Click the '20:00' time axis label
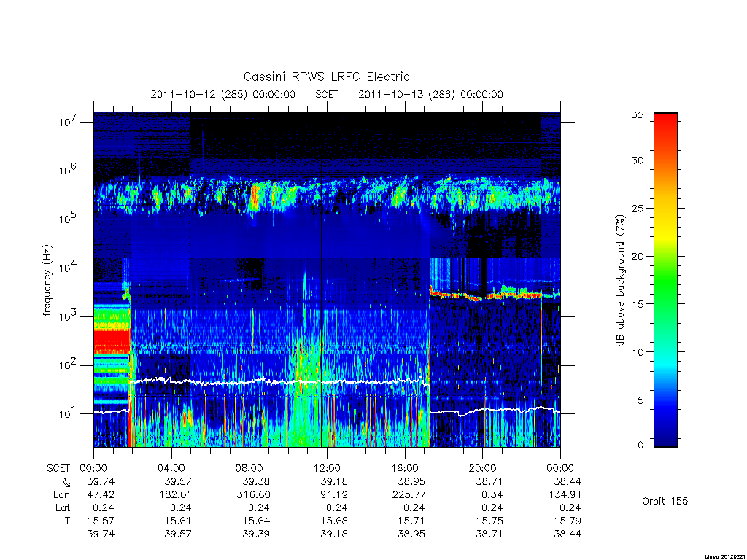747x560 pixels. click(x=483, y=468)
